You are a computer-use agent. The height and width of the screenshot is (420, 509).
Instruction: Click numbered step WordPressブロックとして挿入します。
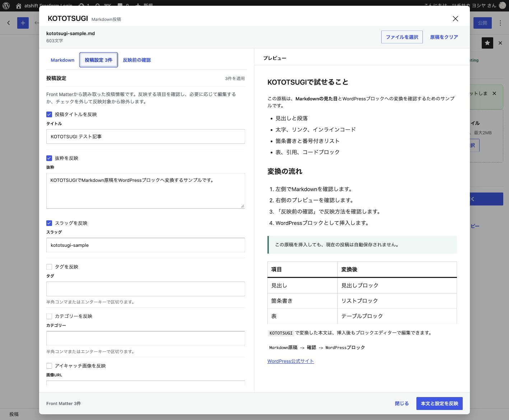tap(322, 223)
